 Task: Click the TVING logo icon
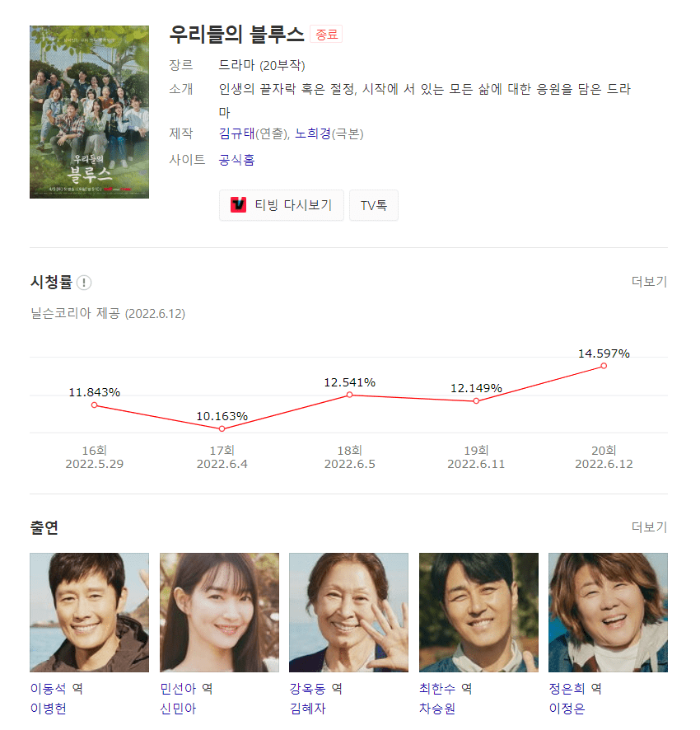[238, 205]
